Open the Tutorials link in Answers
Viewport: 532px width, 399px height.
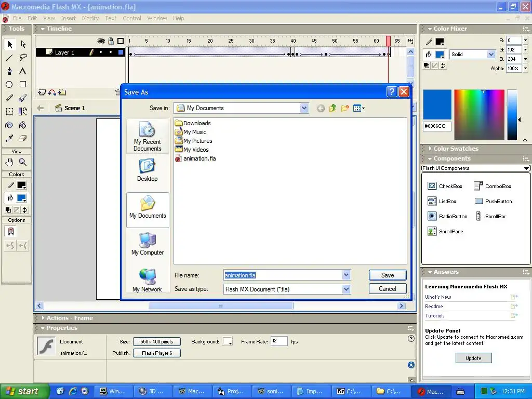point(435,315)
